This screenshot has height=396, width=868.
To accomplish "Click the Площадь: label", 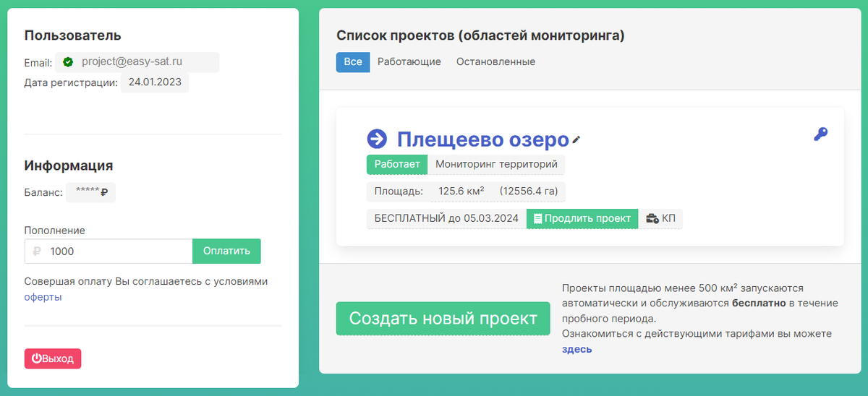I will tap(399, 191).
